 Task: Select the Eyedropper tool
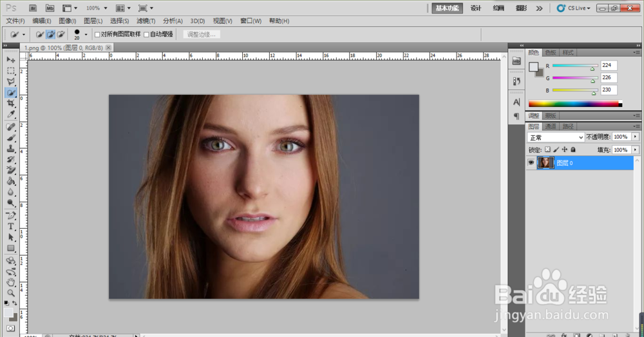pyautogui.click(x=11, y=114)
